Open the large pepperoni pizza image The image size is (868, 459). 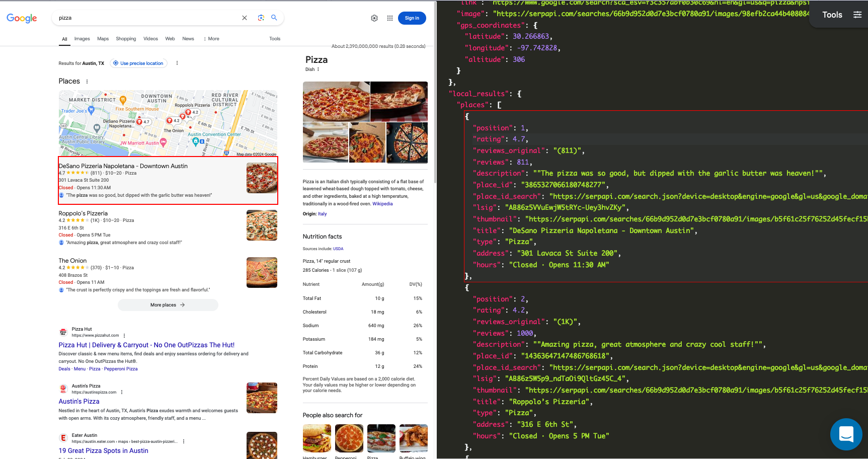coord(336,101)
